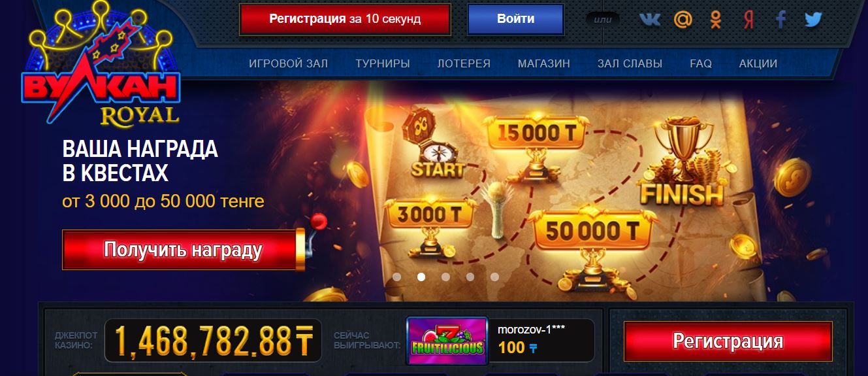868x376 pixels.
Task: Sign in via Mail.ru @ icon
Action: click(683, 20)
